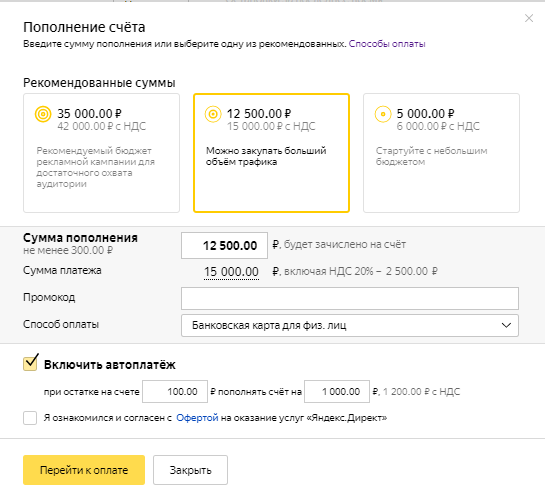Click the chevron arrow in payment method selector
545x502 pixels.
pyautogui.click(x=506, y=325)
